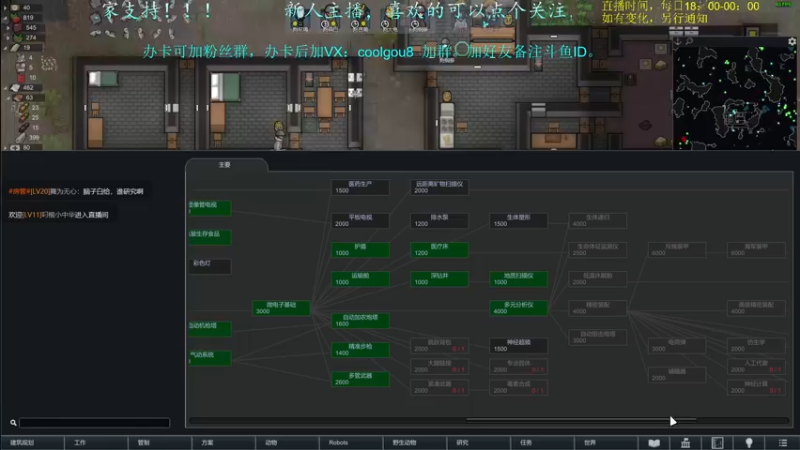Select 多元分析仪 research node 4000
The width and height of the screenshot is (800, 450).
tap(518, 308)
